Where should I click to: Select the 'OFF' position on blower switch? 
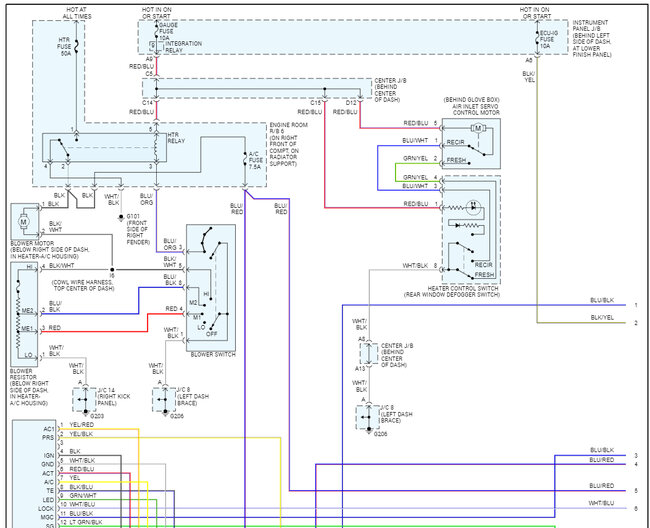(x=211, y=334)
